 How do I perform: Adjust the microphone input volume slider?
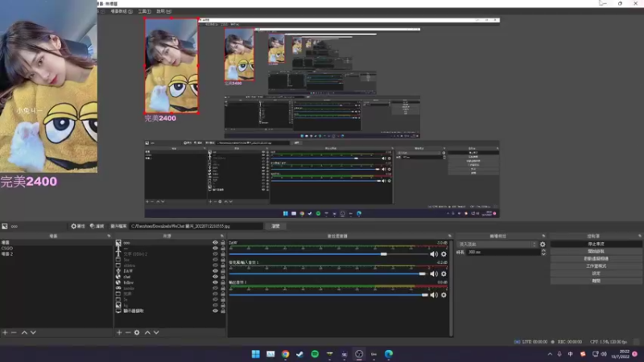click(x=422, y=274)
